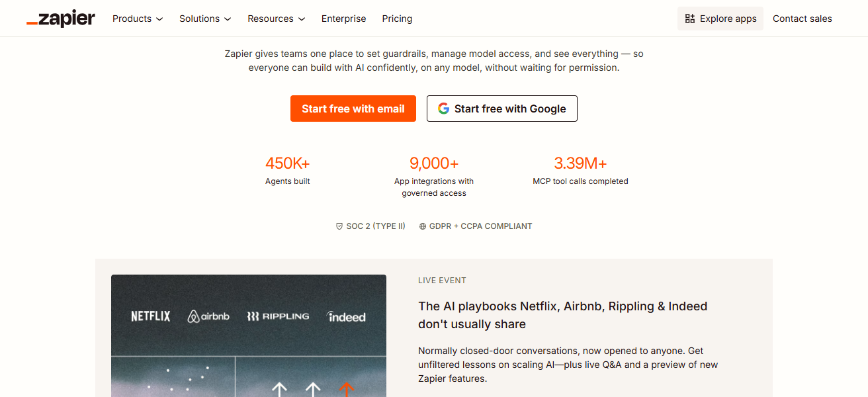Click the globe icon beside GDPR + CCPA
Screen dimensions: 868x397
pos(422,226)
